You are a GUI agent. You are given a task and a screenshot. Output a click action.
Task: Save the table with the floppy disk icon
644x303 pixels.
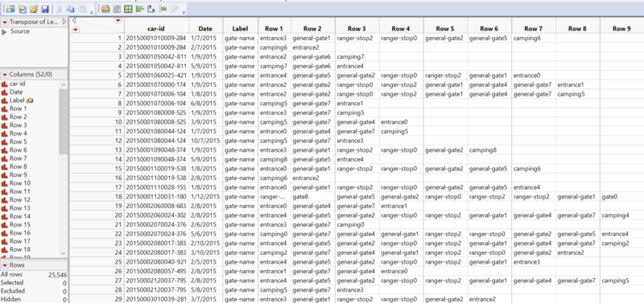point(45,9)
